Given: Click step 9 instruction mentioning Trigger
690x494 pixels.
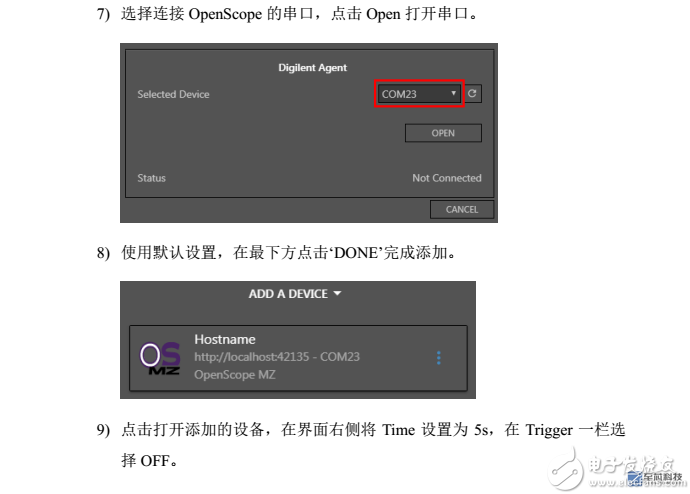Looking at the screenshot, I should [361, 445].
